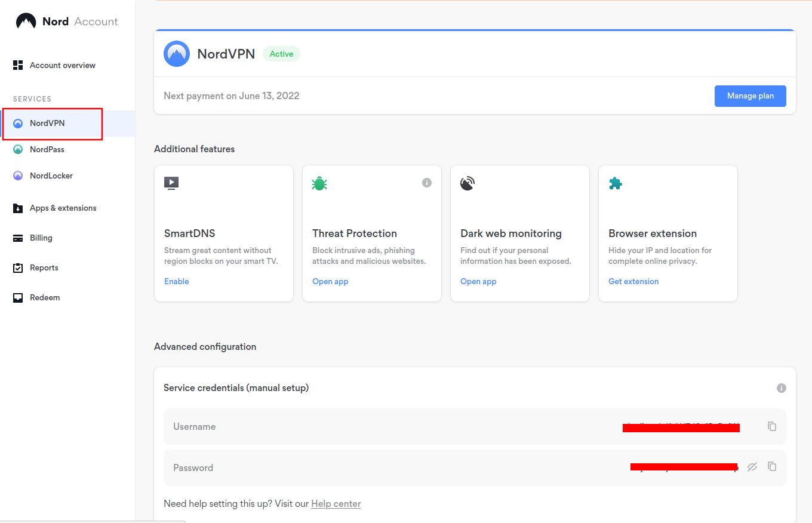Open the Billing section

click(41, 238)
